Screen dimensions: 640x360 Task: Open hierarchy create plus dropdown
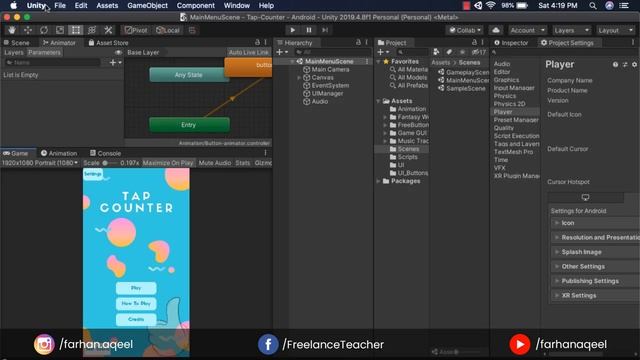[282, 52]
